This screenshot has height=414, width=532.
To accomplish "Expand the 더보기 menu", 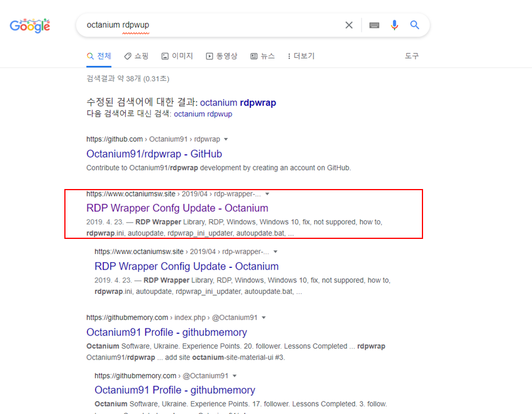I will point(301,56).
